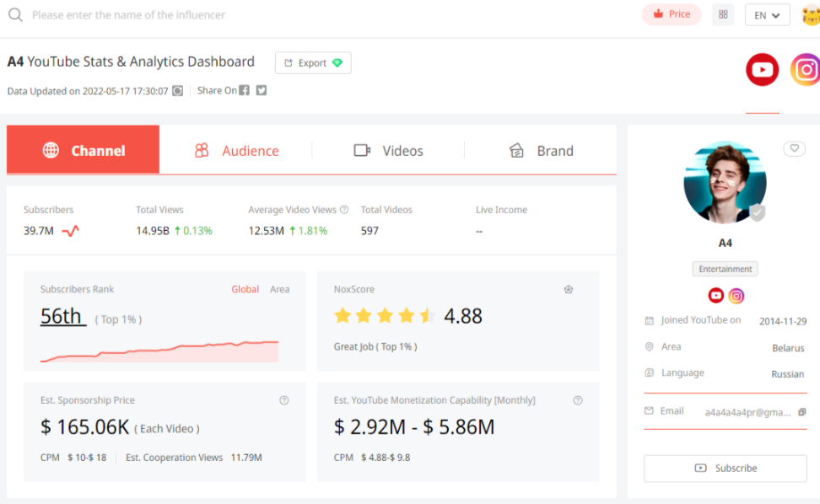Open the Price plans button
The image size is (820, 504).
[672, 14]
